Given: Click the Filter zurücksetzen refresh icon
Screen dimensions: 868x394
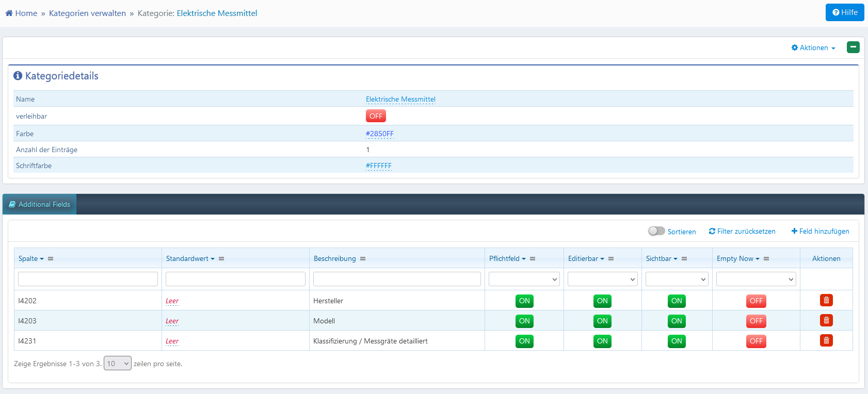Looking at the screenshot, I should click(712, 232).
